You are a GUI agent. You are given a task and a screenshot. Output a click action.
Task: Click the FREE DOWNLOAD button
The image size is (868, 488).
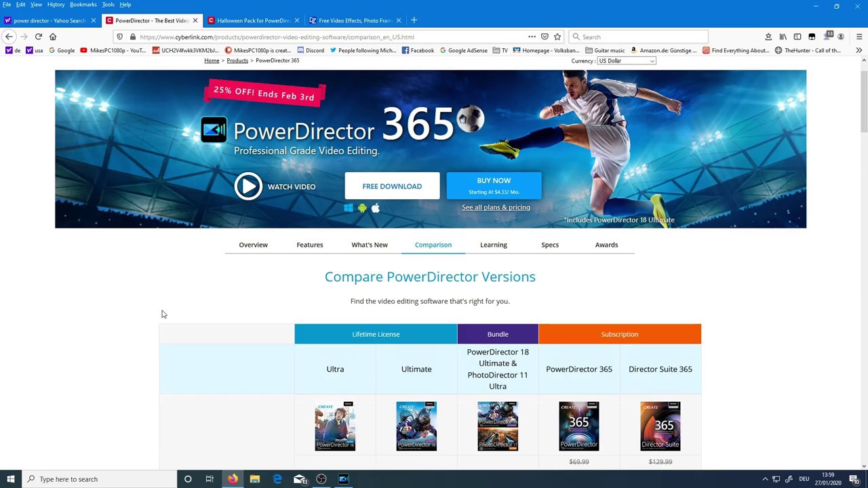tap(392, 186)
